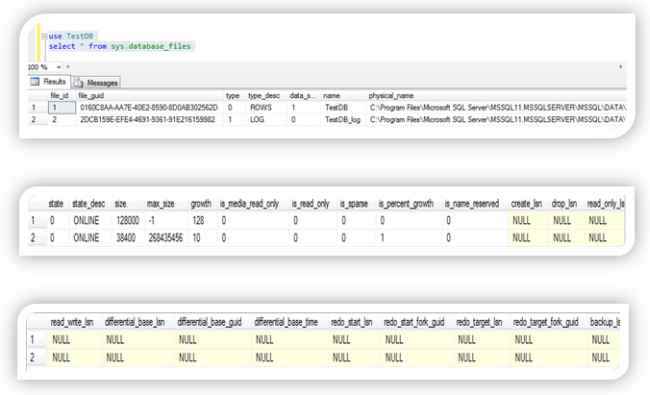Select the differential_base_guid column header
The image size is (650, 395).
(x=209, y=322)
